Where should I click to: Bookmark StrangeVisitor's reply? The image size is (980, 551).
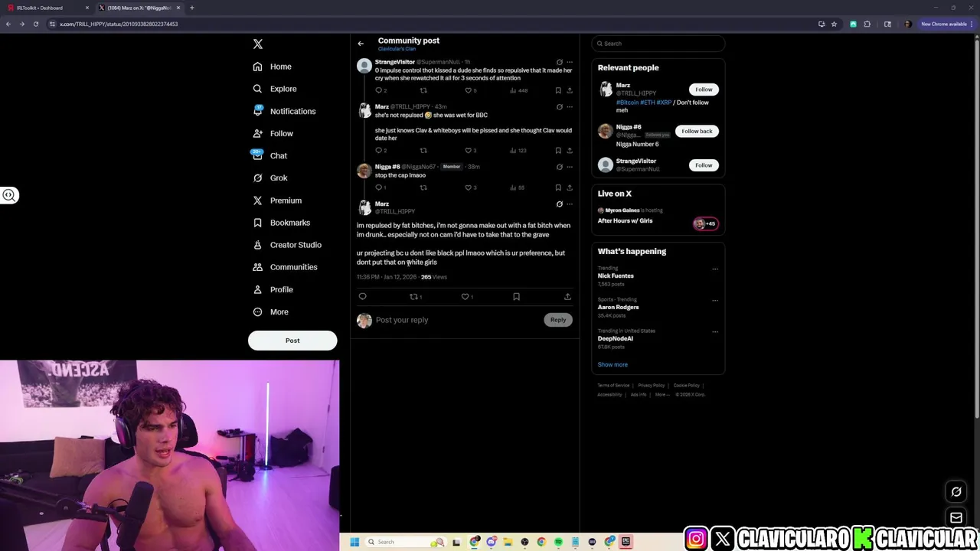558,90
